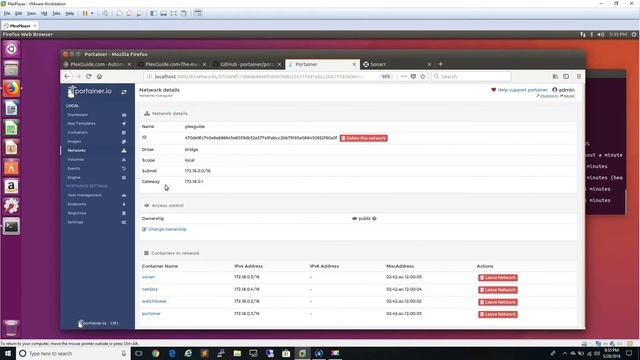640x360 pixels.
Task: Click the Firefox Search field
Action: pyautogui.click(x=471, y=76)
